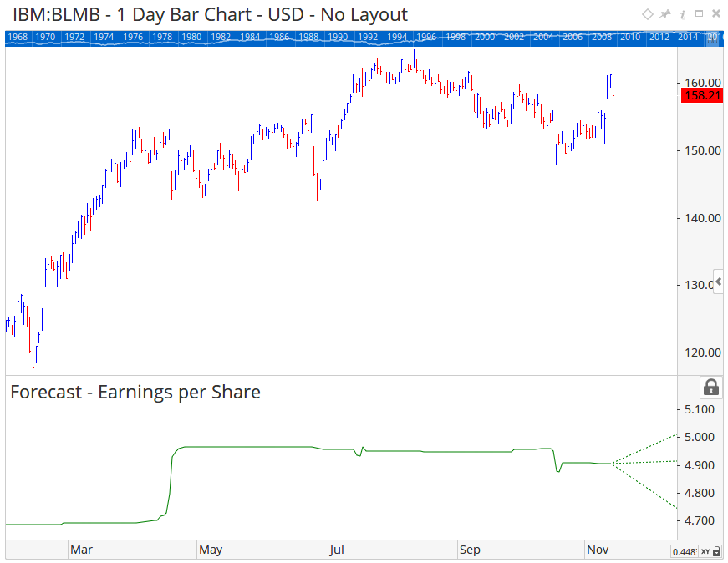728x563 pixels.
Task: Click the 150.00 price axis label
Action: [703, 150]
